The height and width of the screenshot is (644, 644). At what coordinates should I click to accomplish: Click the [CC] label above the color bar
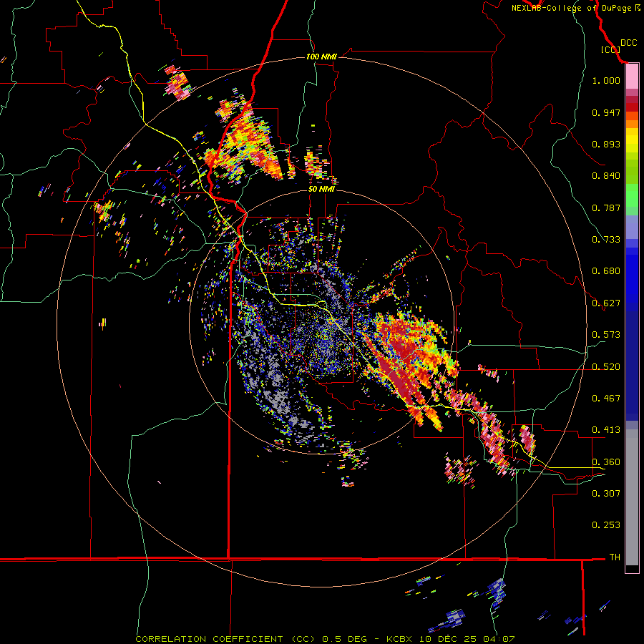click(610, 49)
